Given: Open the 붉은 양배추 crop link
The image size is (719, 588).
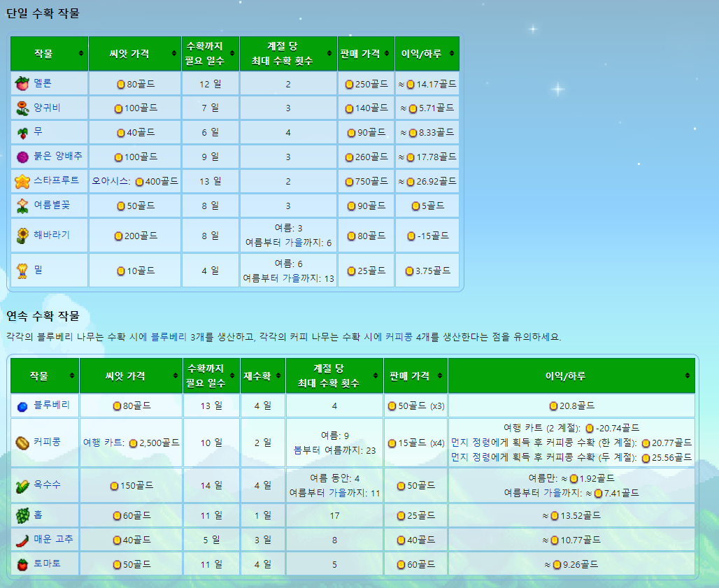Looking at the screenshot, I should click(58, 156).
